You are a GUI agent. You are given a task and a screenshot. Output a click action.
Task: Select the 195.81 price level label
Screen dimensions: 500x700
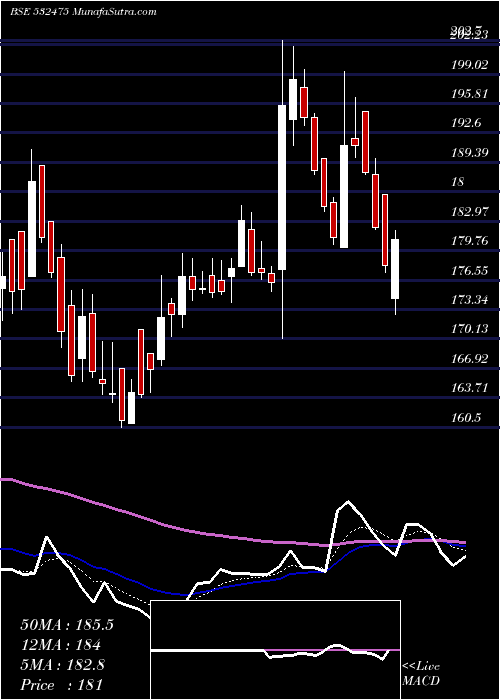(x=470, y=94)
